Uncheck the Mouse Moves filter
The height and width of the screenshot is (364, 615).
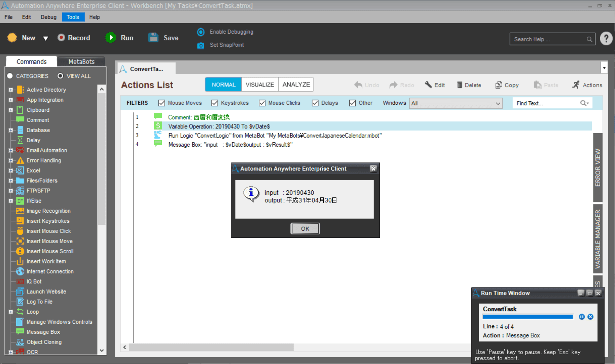(162, 103)
